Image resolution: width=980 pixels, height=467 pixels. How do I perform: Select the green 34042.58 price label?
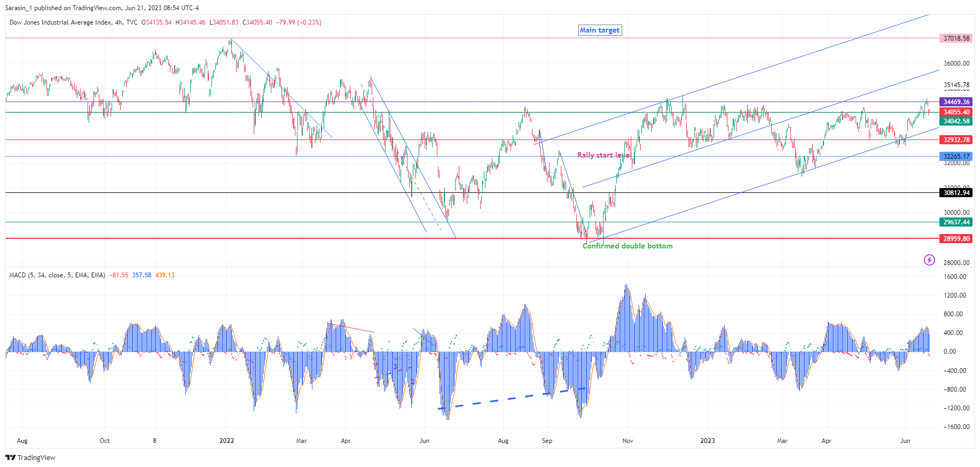coord(957,121)
